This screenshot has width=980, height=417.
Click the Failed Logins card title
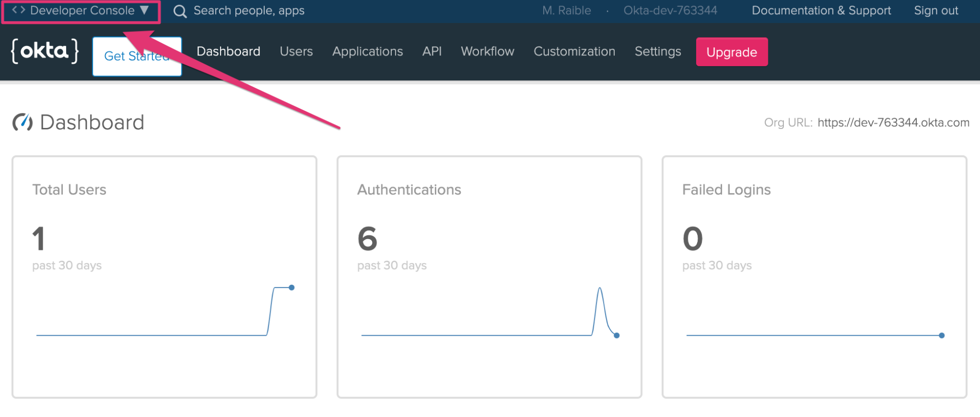point(727,190)
